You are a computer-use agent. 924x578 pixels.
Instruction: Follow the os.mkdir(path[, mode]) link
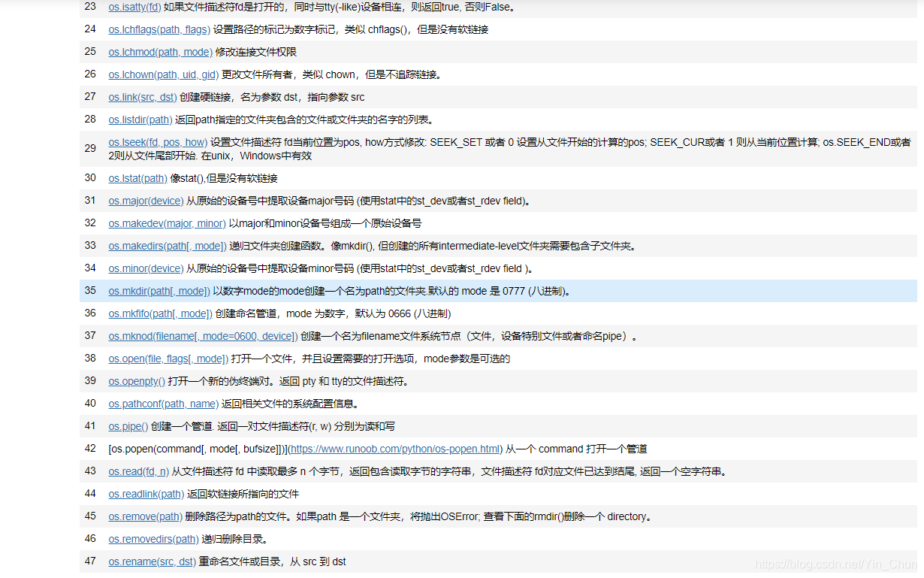[x=159, y=291]
